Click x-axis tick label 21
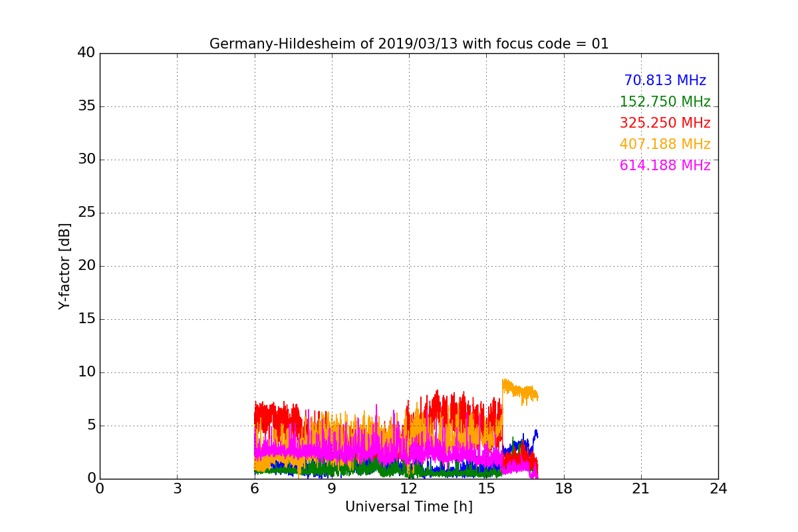798x532 pixels. tap(641, 488)
